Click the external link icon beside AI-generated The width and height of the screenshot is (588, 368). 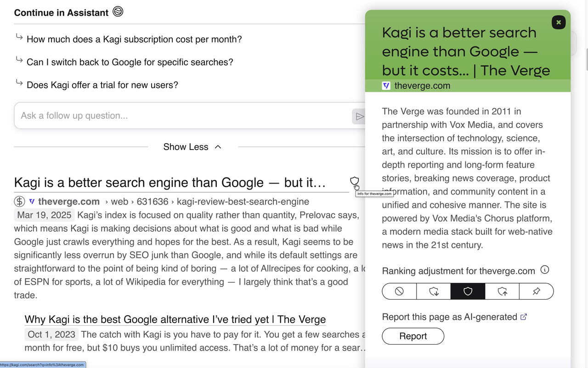pyautogui.click(x=524, y=317)
